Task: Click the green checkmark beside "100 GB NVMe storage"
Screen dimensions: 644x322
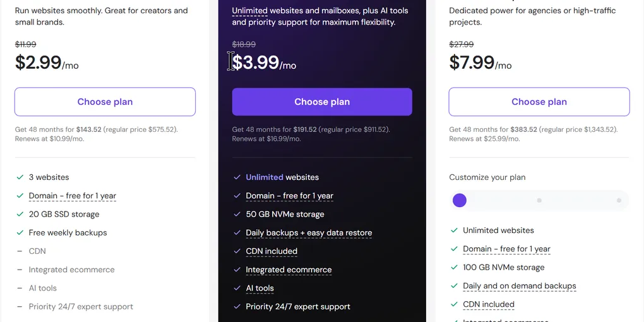Action: [x=454, y=267]
